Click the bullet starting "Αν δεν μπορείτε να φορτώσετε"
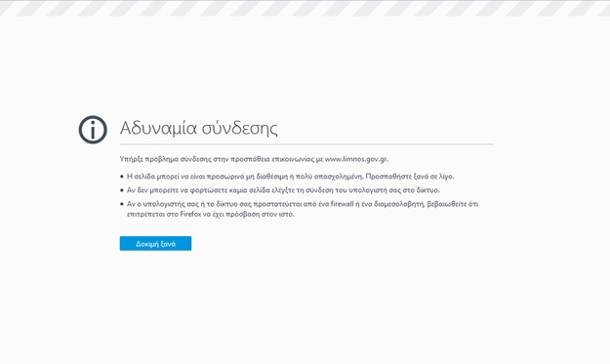Image resolution: width=610 pixels, height=364 pixels. click(283, 190)
